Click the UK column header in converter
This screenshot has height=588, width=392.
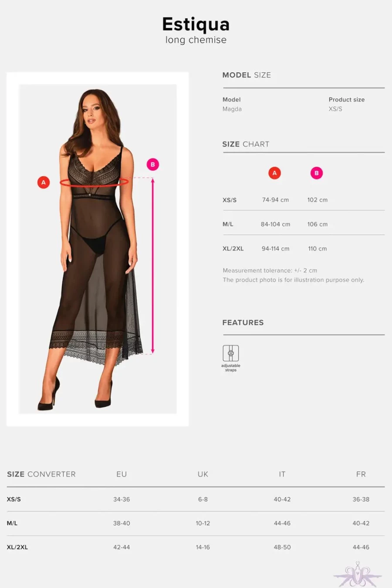click(x=203, y=474)
